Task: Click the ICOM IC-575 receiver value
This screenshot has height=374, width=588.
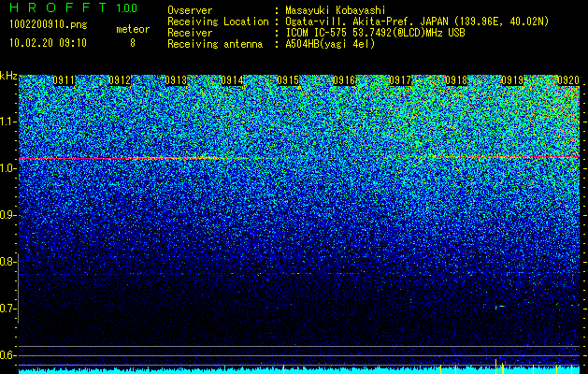Action: click(x=375, y=33)
